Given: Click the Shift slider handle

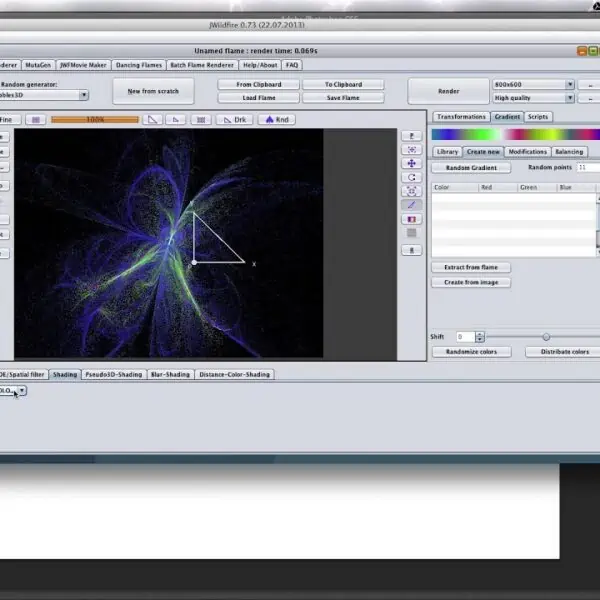Looking at the screenshot, I should click(x=546, y=337).
